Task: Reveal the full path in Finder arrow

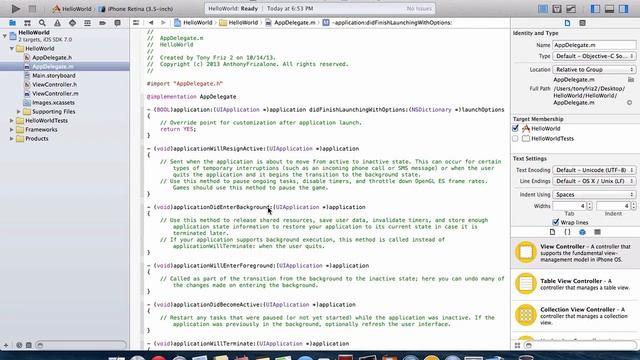Action: point(629,102)
